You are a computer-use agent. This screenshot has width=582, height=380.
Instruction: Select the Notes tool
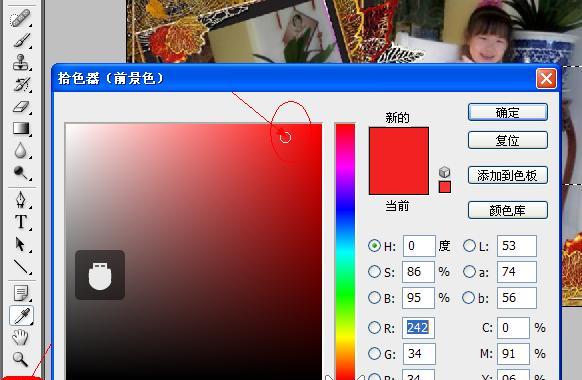(x=21, y=293)
